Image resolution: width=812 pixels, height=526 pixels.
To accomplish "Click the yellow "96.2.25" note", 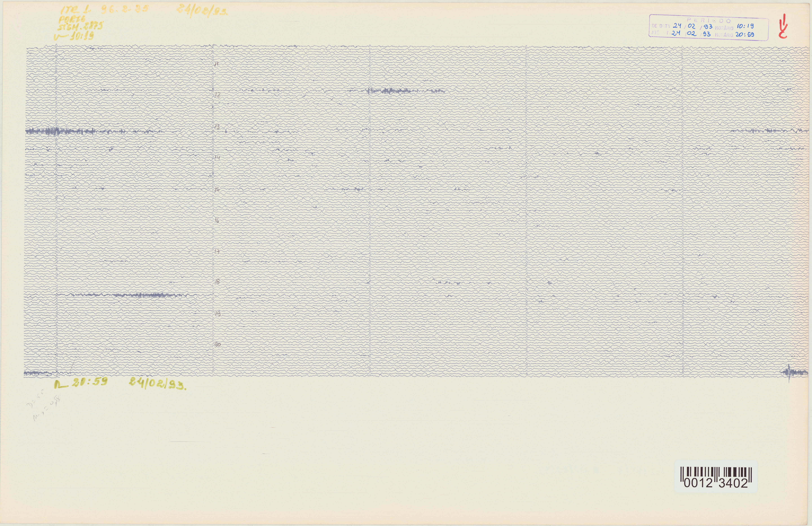I will tap(125, 9).
